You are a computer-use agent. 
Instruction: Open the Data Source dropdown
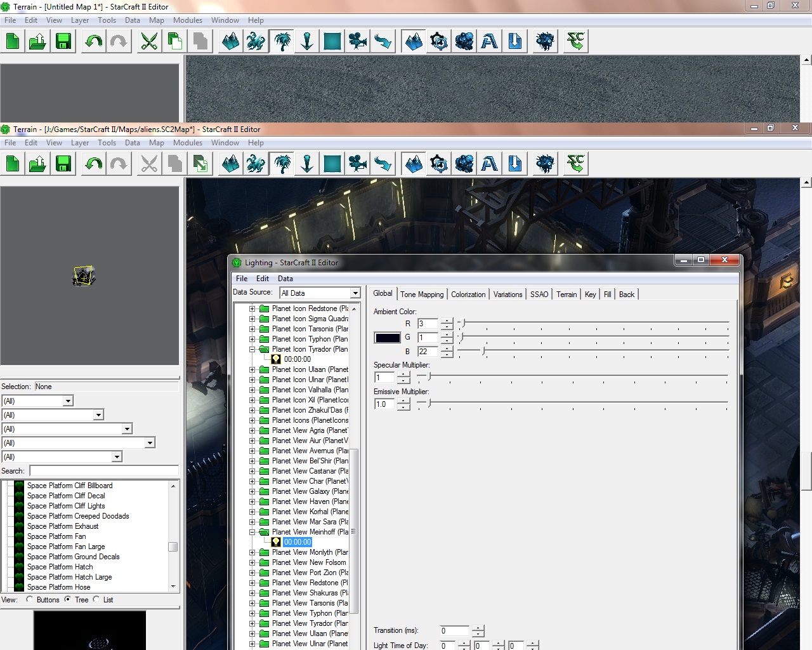click(355, 293)
